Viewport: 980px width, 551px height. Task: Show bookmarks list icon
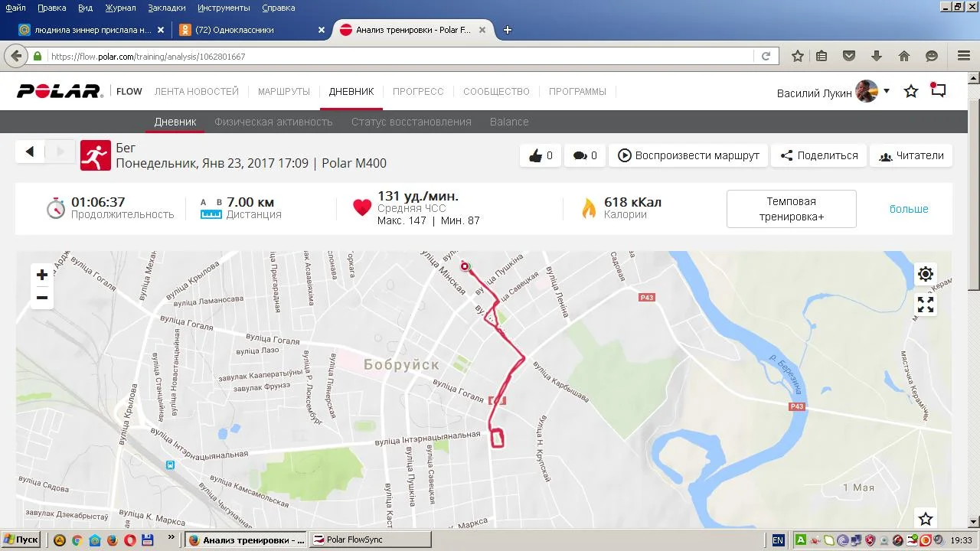coord(822,56)
